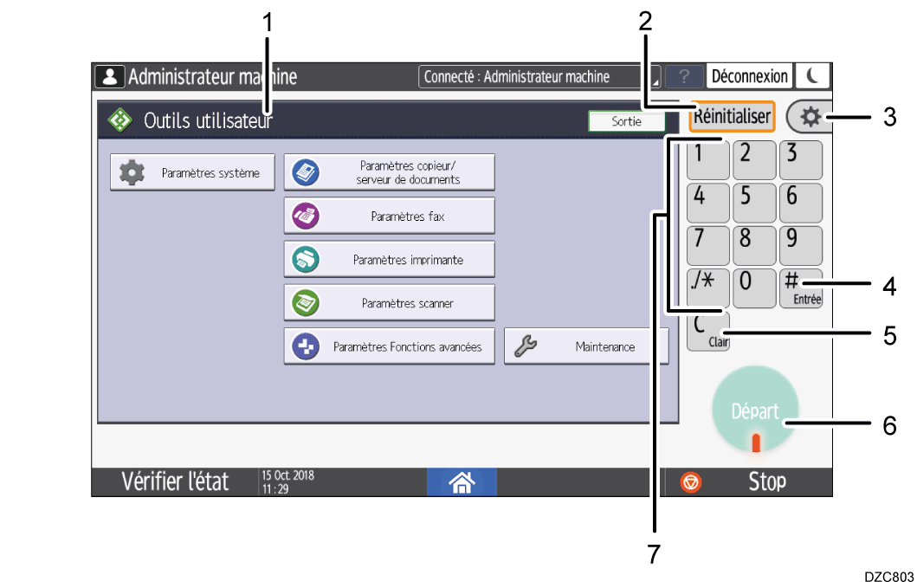The height and width of the screenshot is (588, 917).
Task: Tap the energy saver moon icon
Action: 812,76
